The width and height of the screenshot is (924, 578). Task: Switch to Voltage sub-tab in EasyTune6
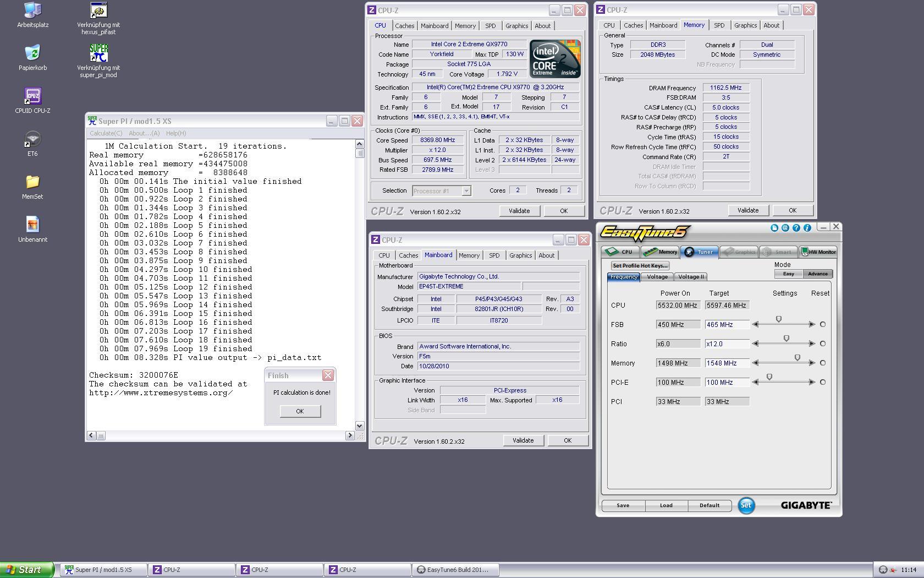coord(657,277)
